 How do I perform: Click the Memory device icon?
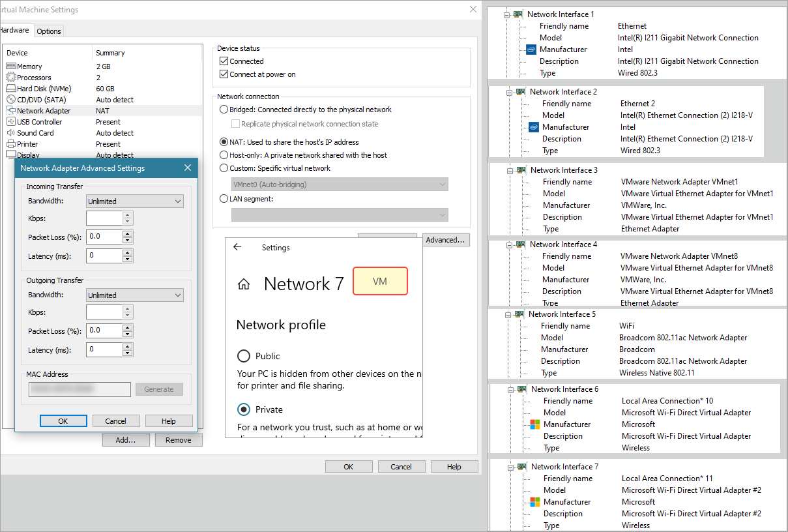click(x=11, y=66)
